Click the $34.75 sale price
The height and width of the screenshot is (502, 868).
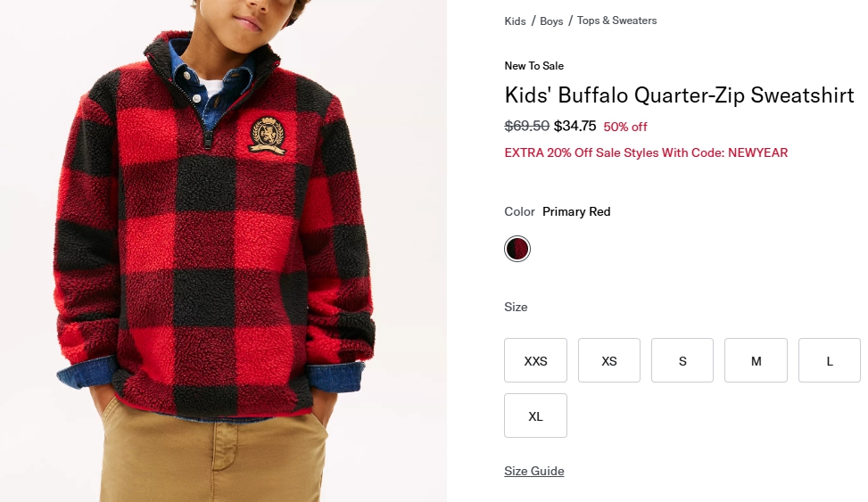(x=575, y=126)
